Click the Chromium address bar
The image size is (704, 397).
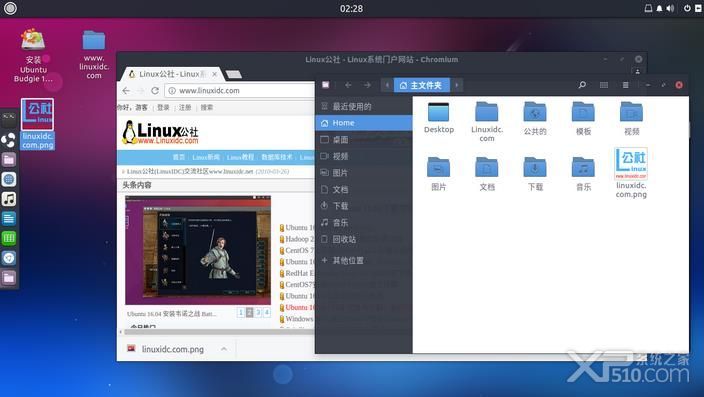click(x=240, y=90)
